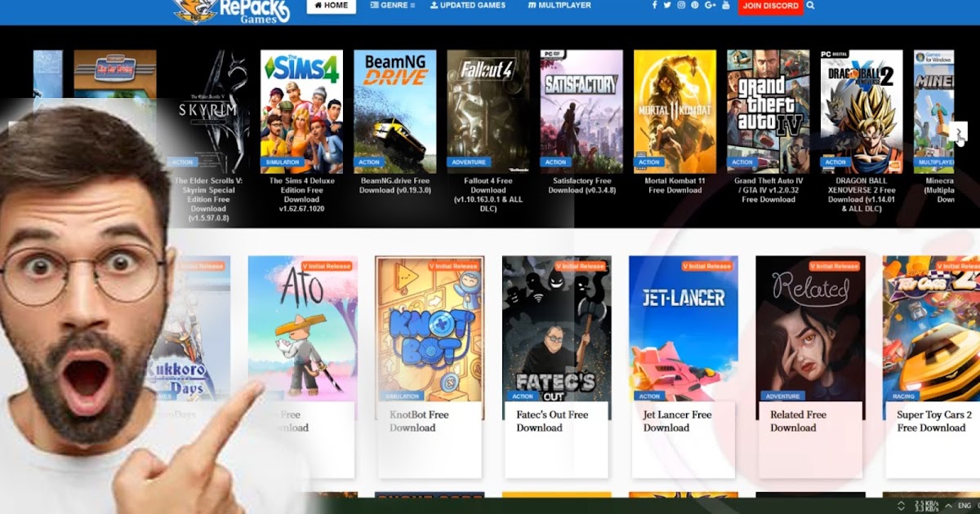Open the Skyrim cover thumbnail
The height and width of the screenshot is (514, 980).
(208, 112)
